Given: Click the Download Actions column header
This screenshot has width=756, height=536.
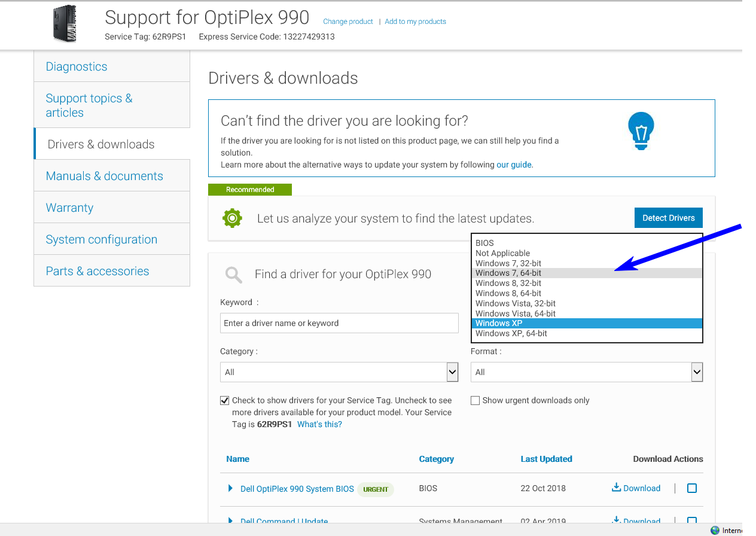Looking at the screenshot, I should [668, 459].
